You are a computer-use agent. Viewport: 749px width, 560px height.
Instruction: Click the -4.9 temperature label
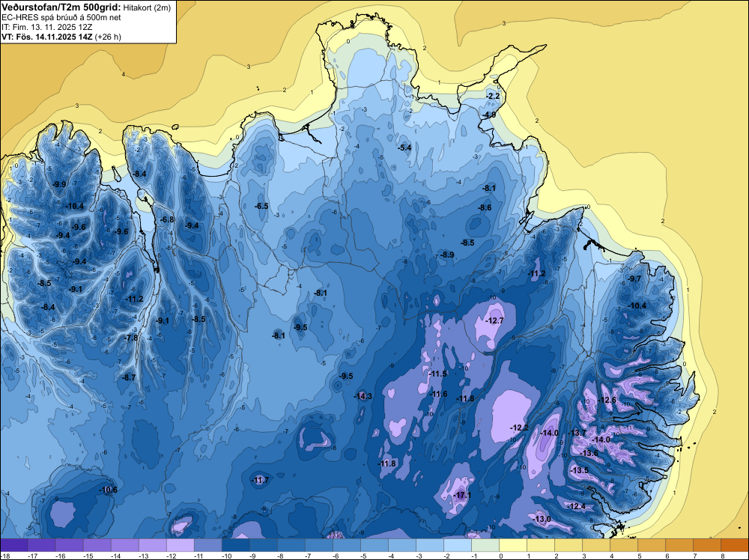coord(488,115)
